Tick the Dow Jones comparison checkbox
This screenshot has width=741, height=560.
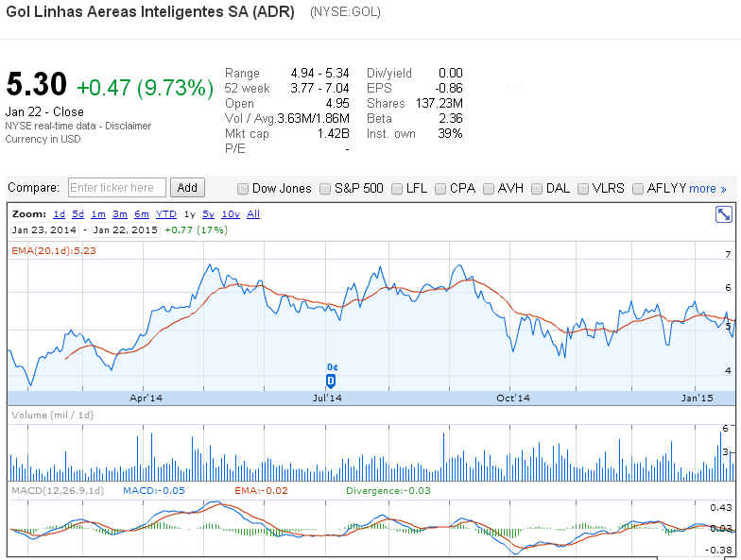click(242, 189)
